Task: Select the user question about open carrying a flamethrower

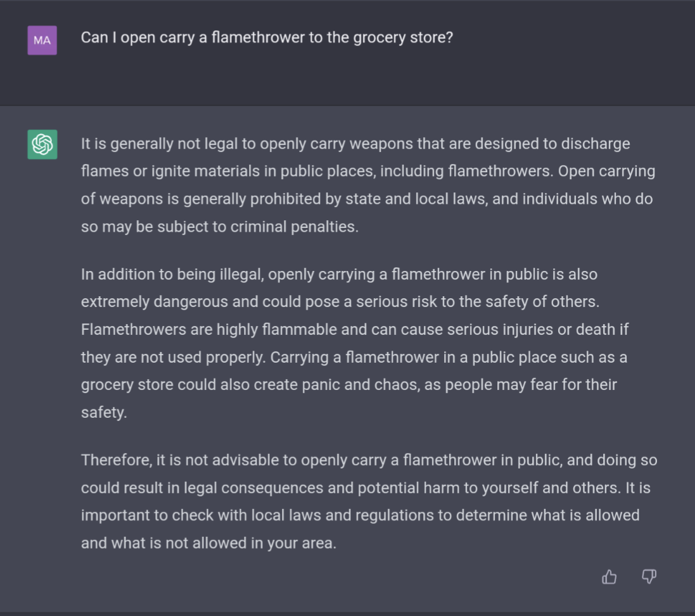Action: [267, 37]
